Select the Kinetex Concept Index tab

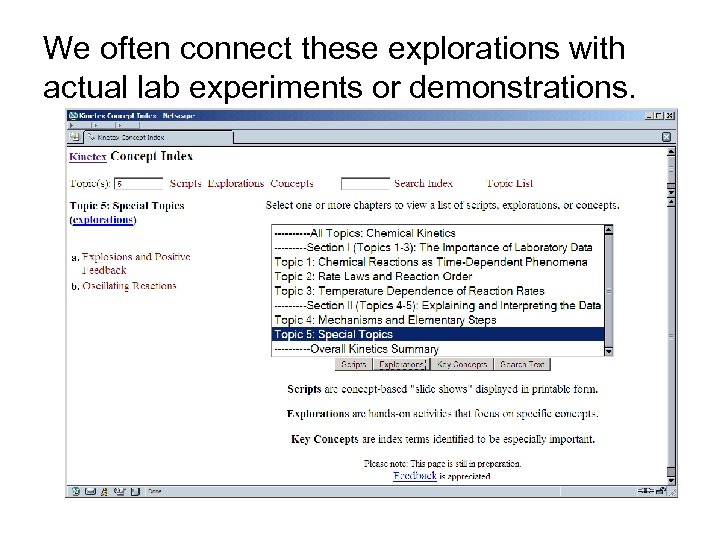click(x=158, y=137)
